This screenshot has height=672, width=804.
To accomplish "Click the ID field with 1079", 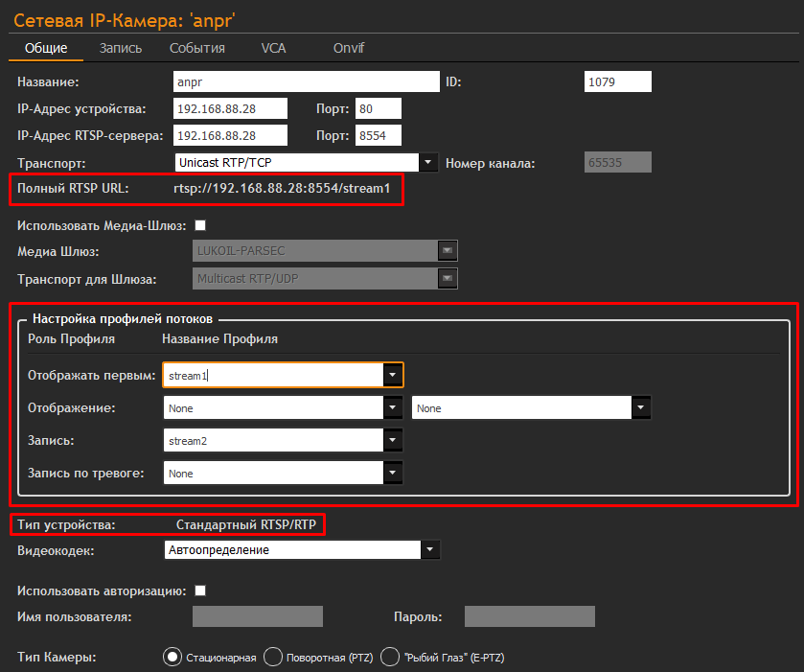I will coord(617,82).
